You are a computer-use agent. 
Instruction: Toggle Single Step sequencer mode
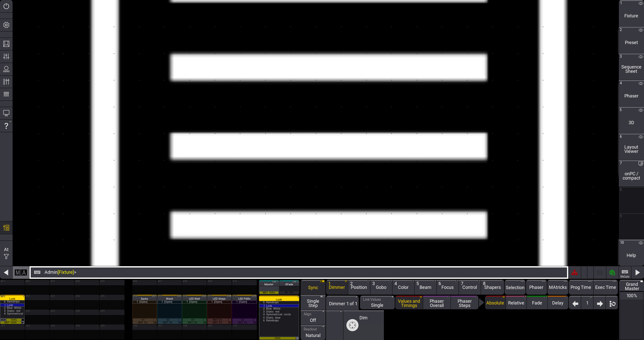point(313,303)
